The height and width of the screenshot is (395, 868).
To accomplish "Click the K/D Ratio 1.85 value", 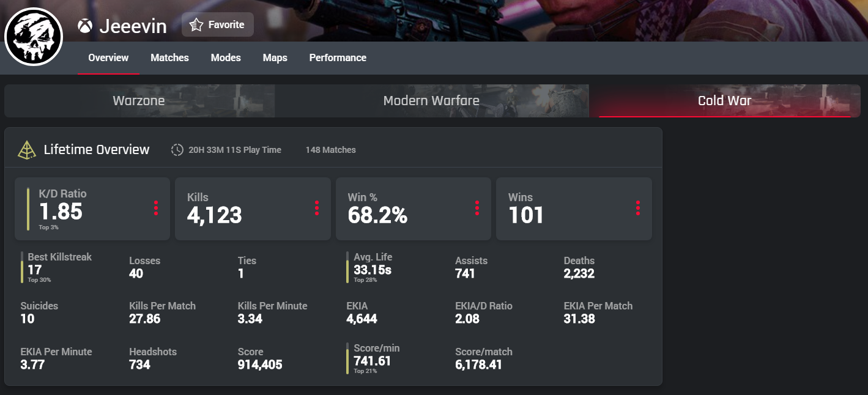I will pos(61,212).
